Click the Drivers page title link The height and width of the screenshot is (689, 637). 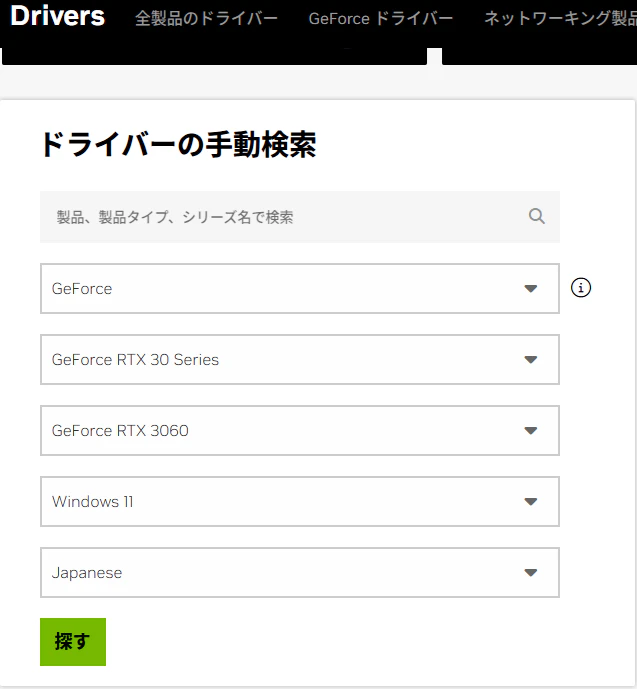click(58, 16)
